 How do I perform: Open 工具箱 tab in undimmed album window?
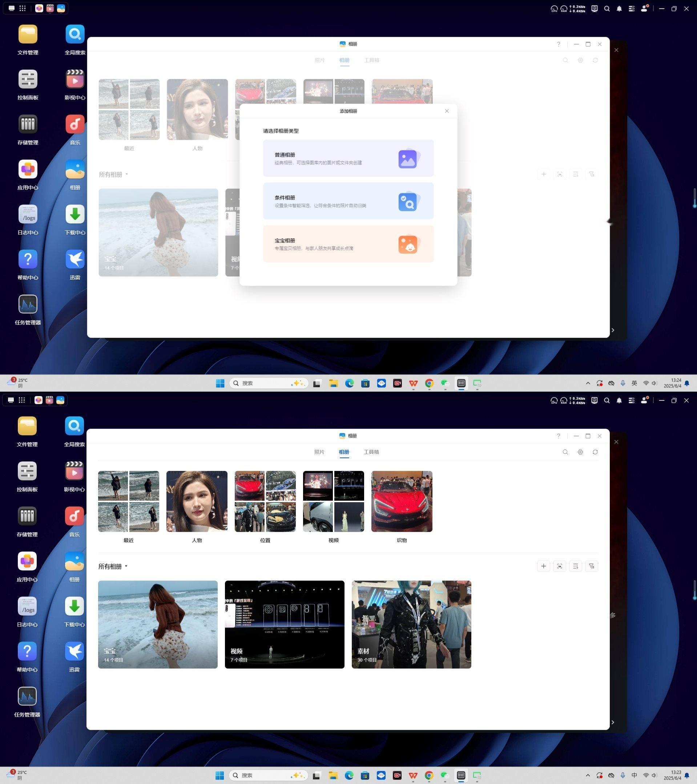click(x=371, y=452)
